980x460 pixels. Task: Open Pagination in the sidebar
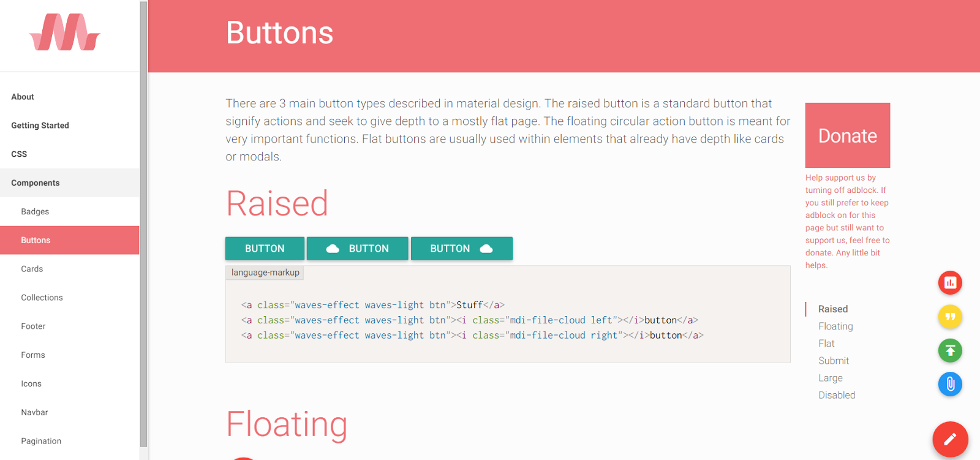[69, 441]
